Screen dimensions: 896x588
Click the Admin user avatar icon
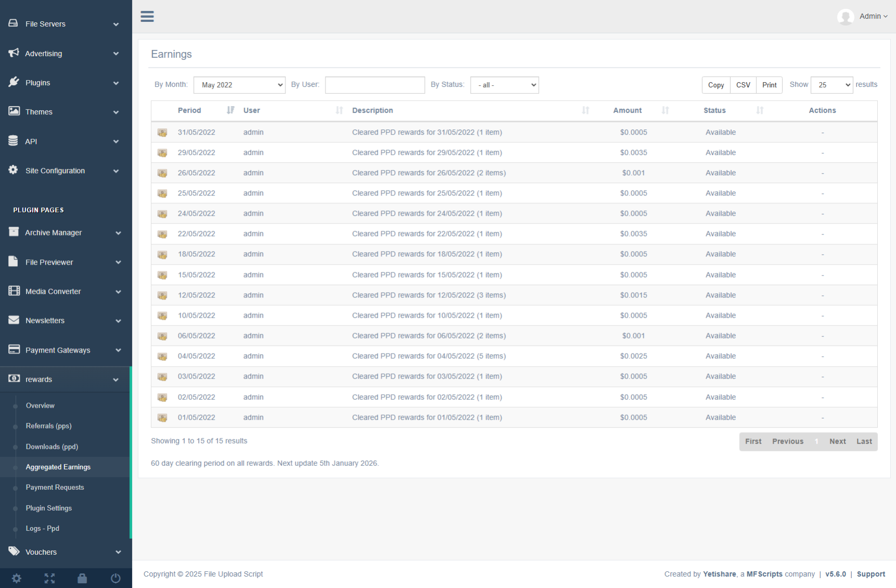pyautogui.click(x=846, y=17)
